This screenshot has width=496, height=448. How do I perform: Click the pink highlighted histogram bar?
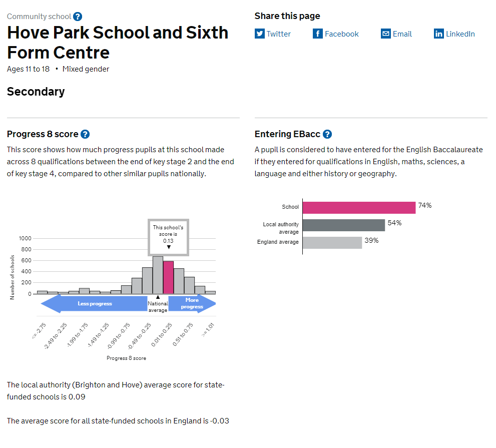tap(168, 277)
